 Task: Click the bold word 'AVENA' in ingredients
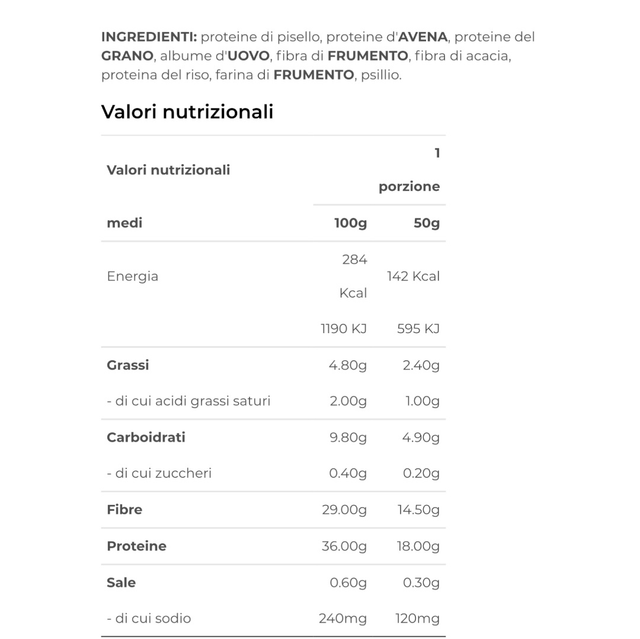click(423, 37)
